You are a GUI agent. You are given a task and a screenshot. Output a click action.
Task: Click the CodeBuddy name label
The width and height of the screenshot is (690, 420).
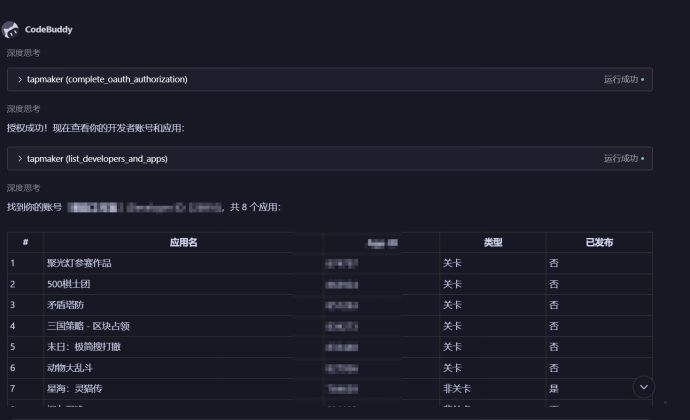48,29
